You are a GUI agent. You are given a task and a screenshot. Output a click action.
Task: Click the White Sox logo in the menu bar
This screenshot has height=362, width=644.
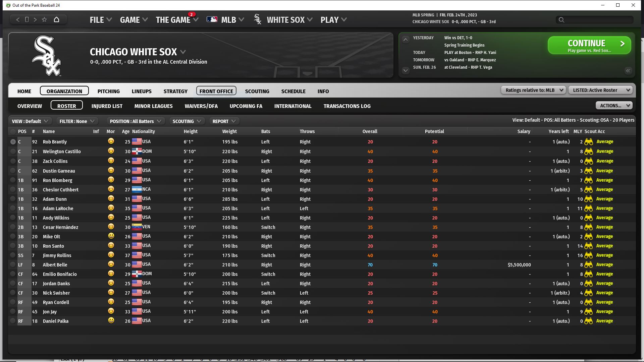258,19
